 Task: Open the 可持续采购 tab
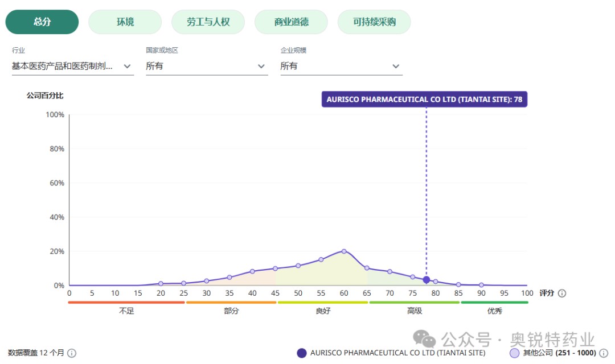pyautogui.click(x=374, y=22)
